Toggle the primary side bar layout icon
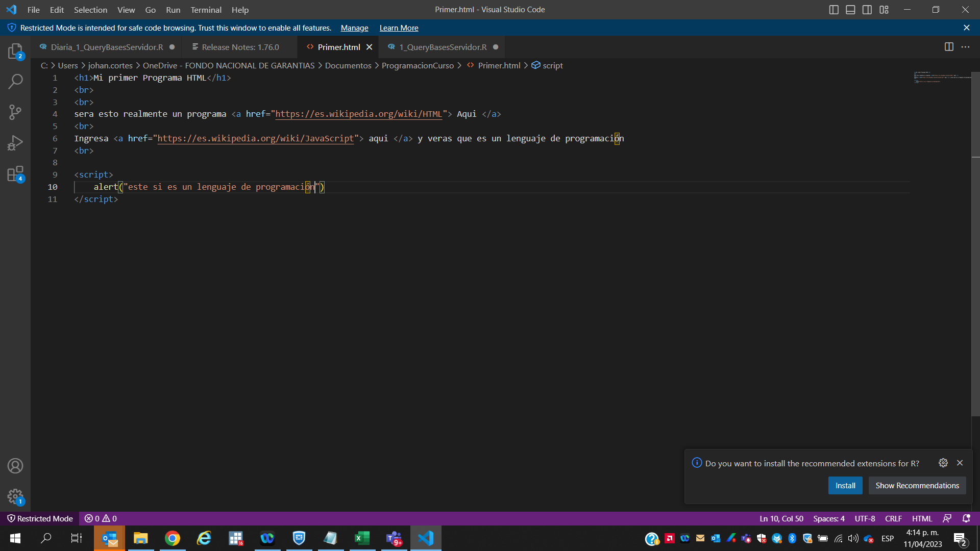This screenshot has height=551, width=980. [834, 10]
